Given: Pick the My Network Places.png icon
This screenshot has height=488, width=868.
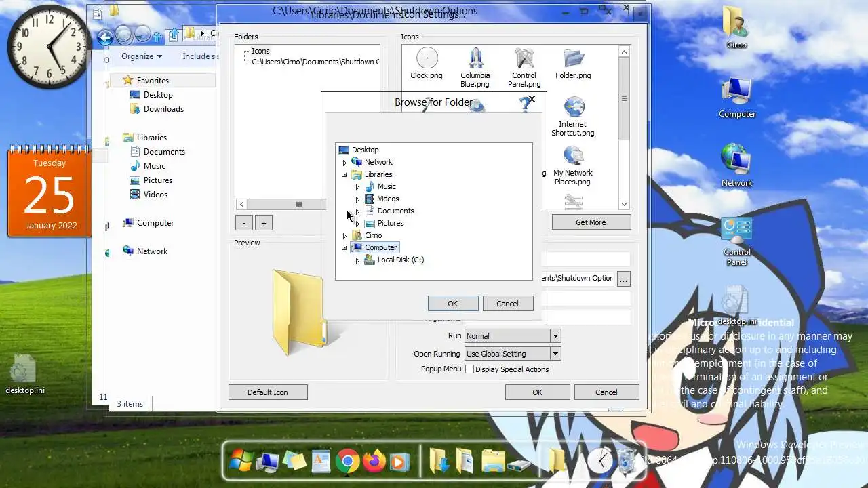Looking at the screenshot, I should pos(573,165).
